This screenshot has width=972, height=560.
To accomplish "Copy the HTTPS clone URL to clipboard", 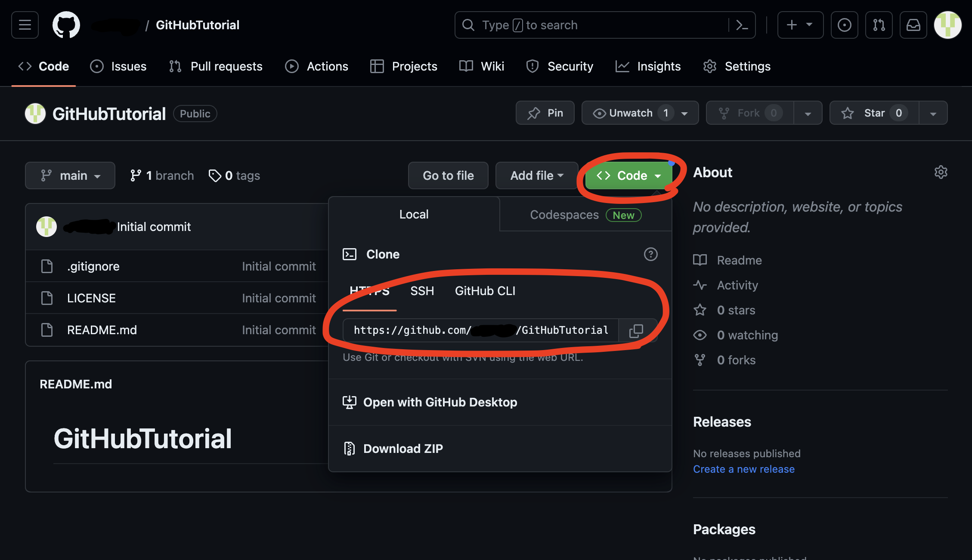I will pyautogui.click(x=636, y=330).
